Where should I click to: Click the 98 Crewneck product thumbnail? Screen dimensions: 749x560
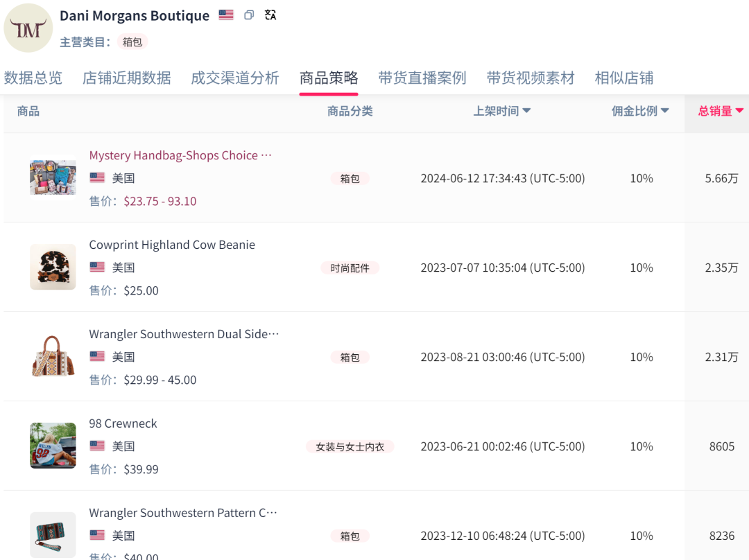click(53, 446)
